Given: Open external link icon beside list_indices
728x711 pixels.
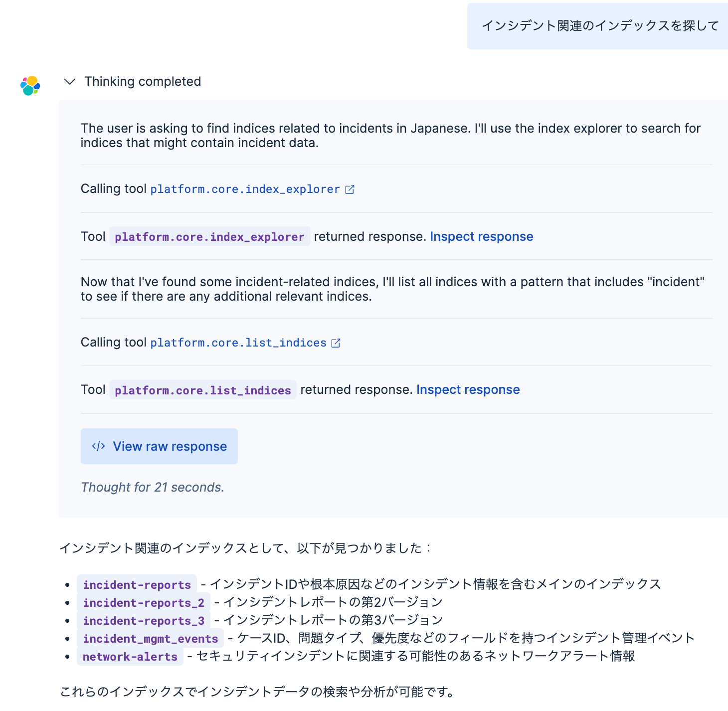Looking at the screenshot, I should click(x=336, y=343).
